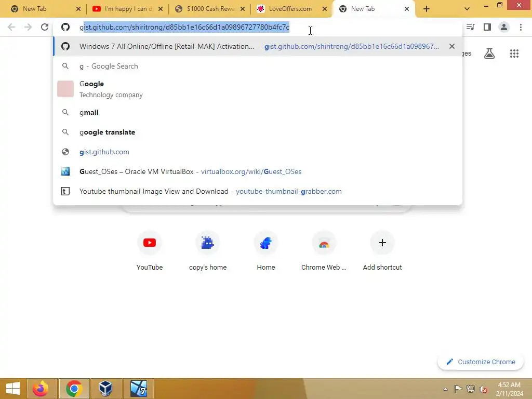Switch to the 'I'm happy I can' YouTube tab
Screen dimensions: 532x399
[128, 9]
